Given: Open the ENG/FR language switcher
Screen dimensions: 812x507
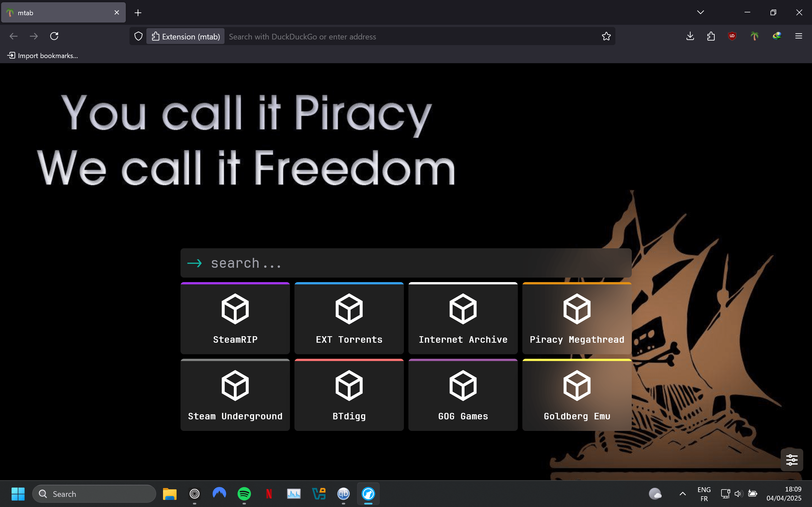Looking at the screenshot, I should [704, 493].
